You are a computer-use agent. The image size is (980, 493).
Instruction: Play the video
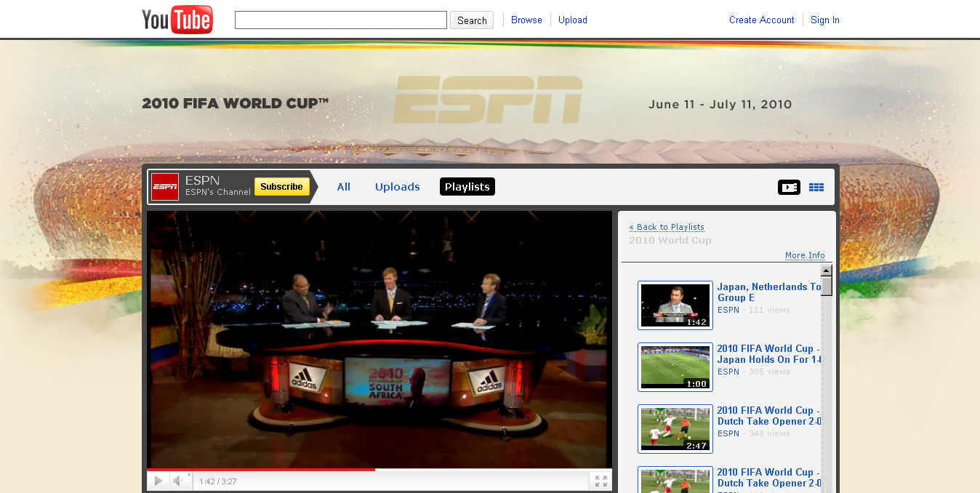158,481
